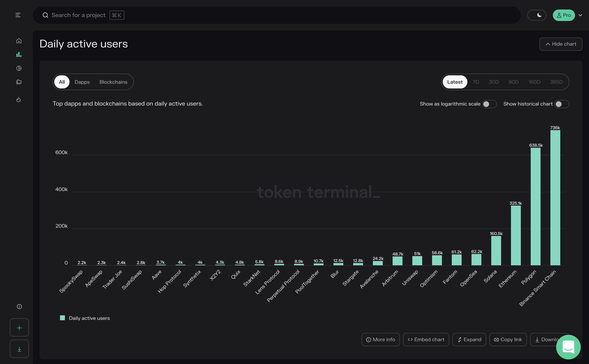Click the projects folder icon in sidebar
This screenshot has width=589, height=364.
[19, 82]
